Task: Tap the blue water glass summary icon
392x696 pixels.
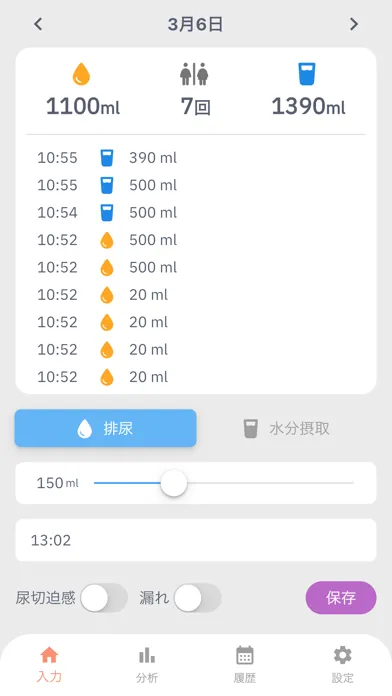Action: (x=307, y=74)
